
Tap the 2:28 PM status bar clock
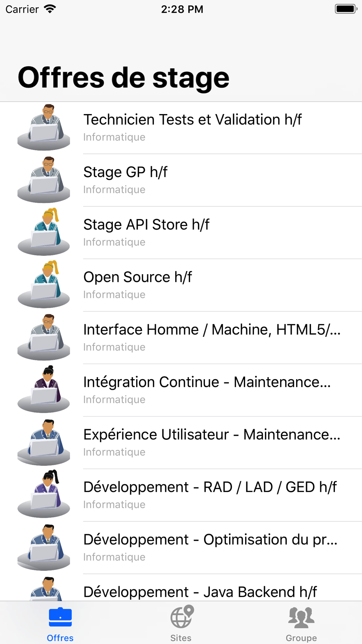(182, 9)
